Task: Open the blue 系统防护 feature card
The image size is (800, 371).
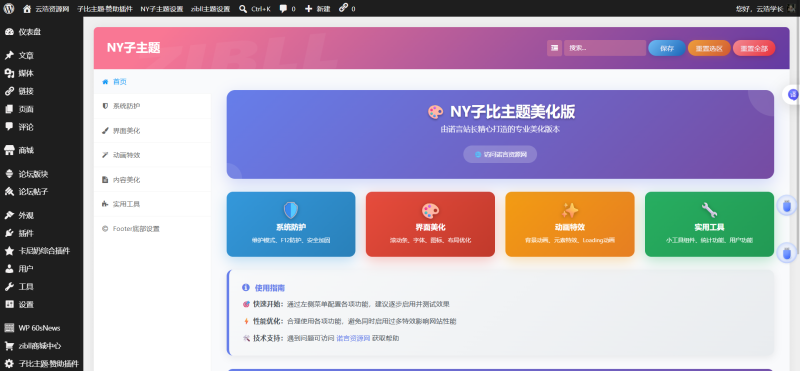Action: point(291,224)
